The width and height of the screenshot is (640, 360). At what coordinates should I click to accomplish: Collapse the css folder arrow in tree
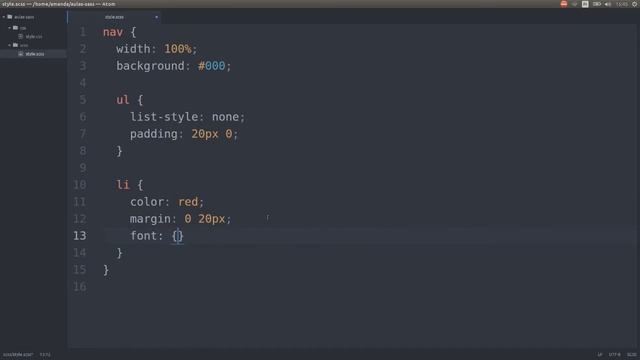click(x=9, y=28)
